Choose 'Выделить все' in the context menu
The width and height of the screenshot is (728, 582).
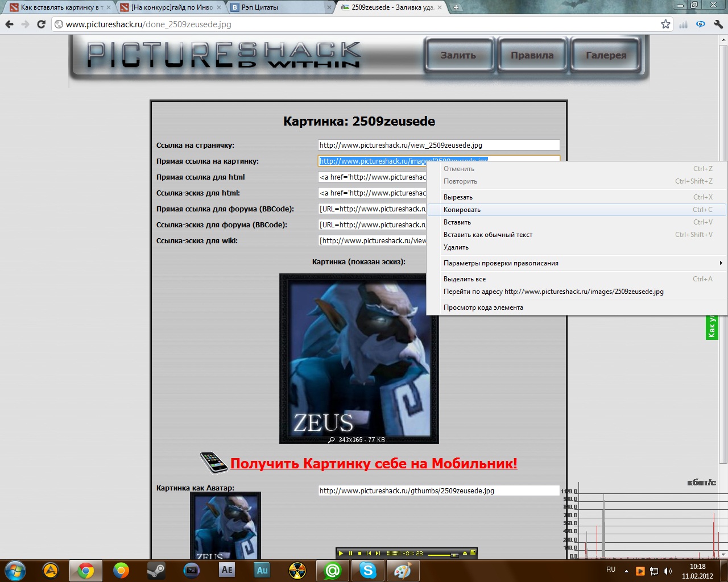(577, 279)
